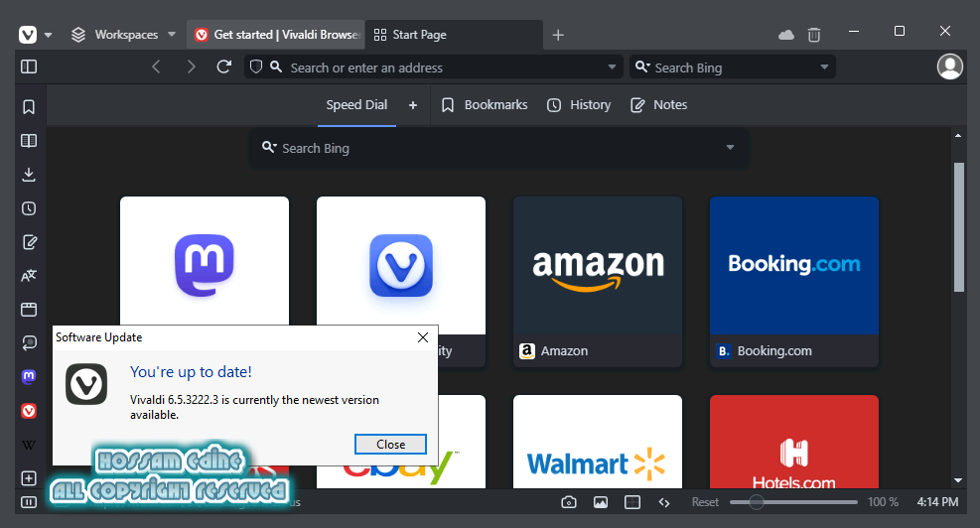
Task: Go forward in history
Action: coord(192,66)
